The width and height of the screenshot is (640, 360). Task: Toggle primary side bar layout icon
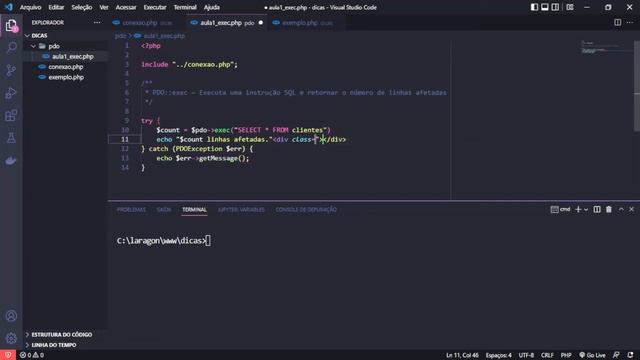point(534,7)
